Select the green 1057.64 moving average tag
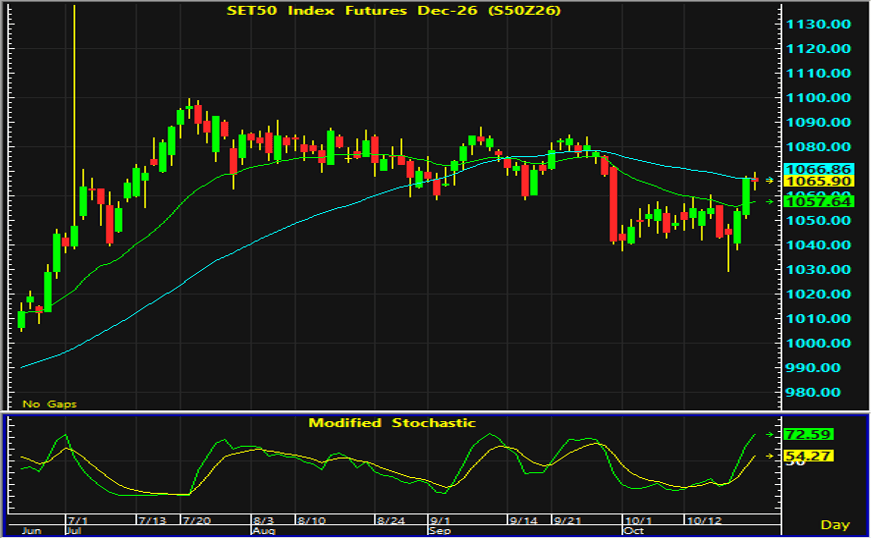Screen dimensions: 872x539 818,201
